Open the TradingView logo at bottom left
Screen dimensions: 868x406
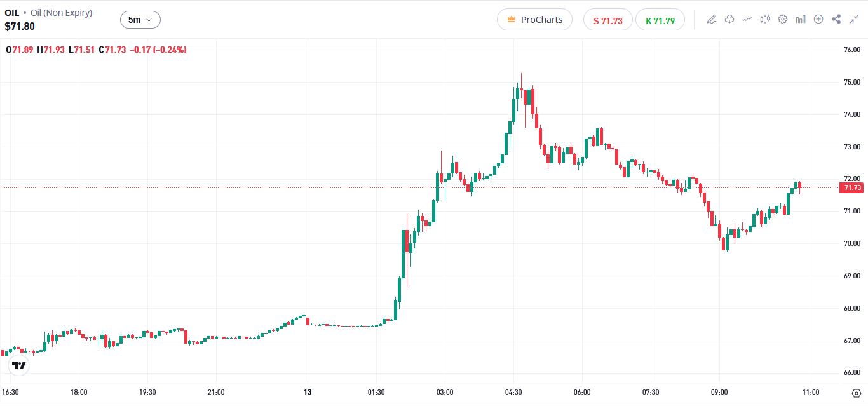click(19, 366)
